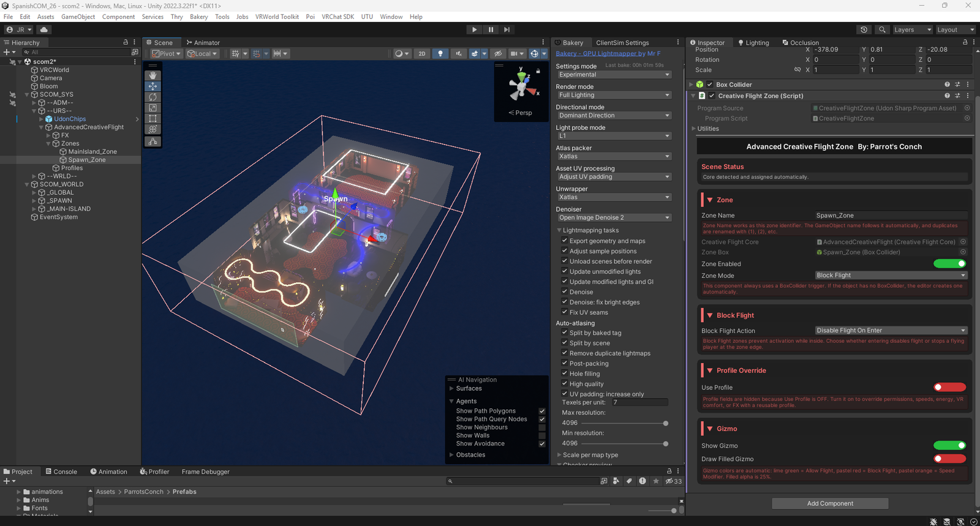
Task: Switch to the Lighting tab
Action: tap(753, 43)
